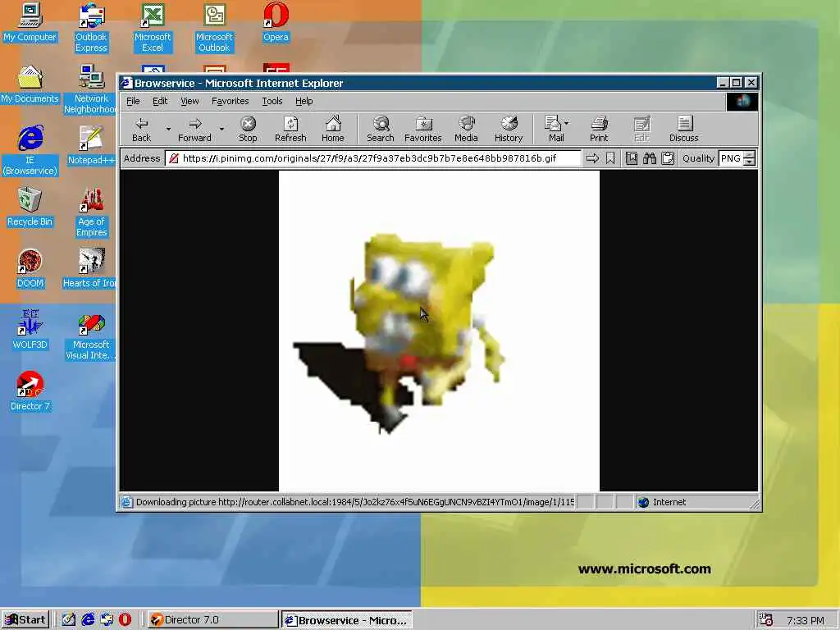Open the Help menu

coord(304,101)
